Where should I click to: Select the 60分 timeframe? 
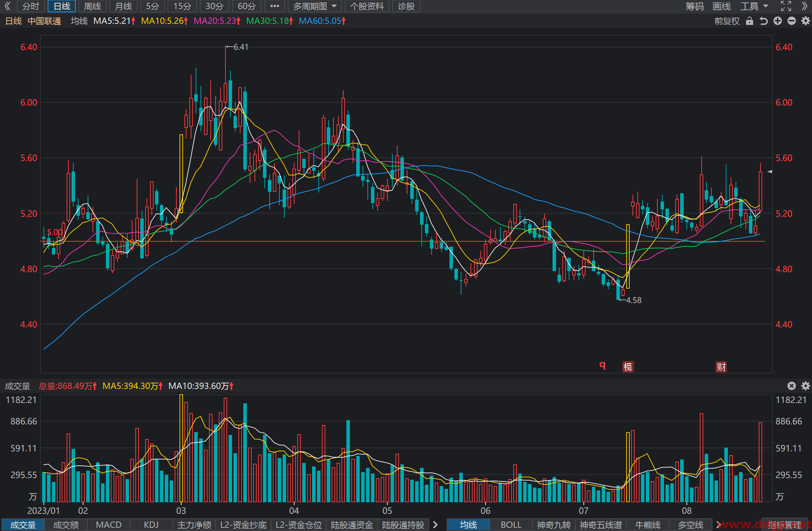(x=247, y=6)
